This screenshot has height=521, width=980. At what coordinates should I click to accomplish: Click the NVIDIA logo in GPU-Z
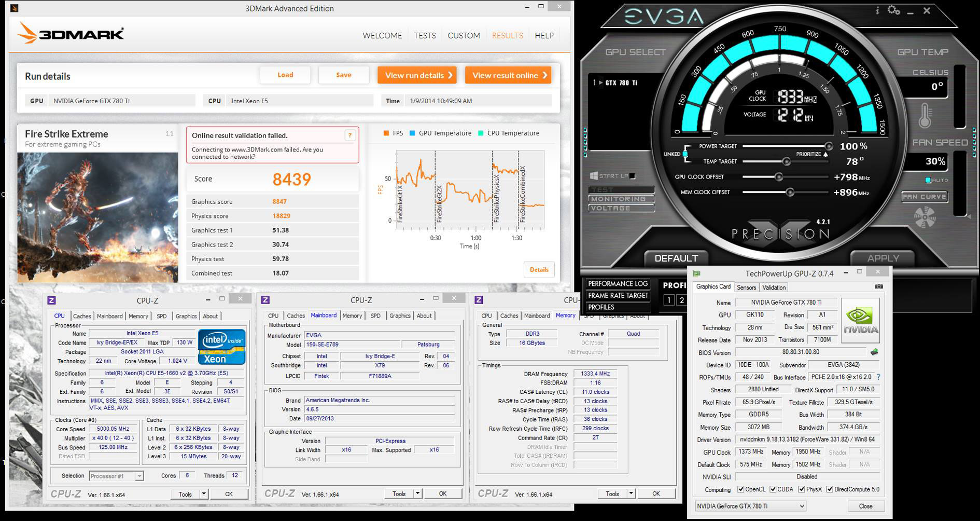pyautogui.click(x=860, y=320)
